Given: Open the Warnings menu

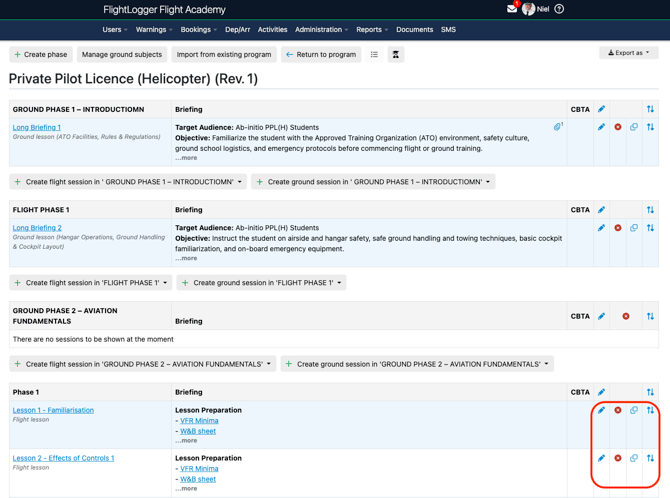Looking at the screenshot, I should [x=154, y=29].
